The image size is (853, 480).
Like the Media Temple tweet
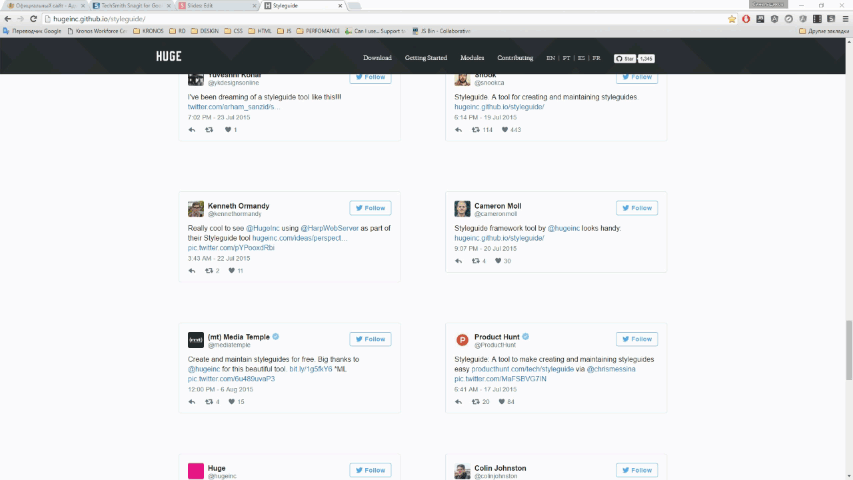tap(231, 402)
